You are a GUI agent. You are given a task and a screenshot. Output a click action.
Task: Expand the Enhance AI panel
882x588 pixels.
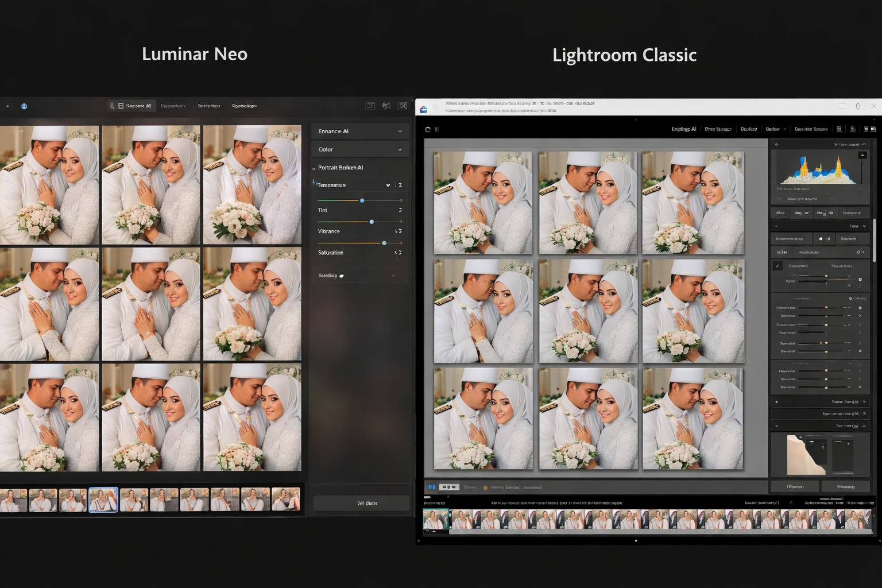[x=400, y=131]
